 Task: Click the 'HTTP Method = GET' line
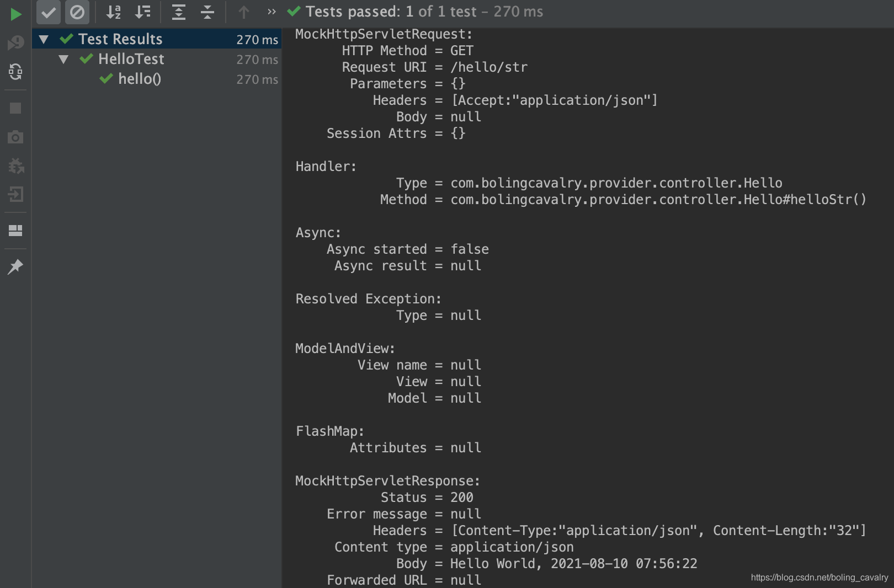coord(407,51)
